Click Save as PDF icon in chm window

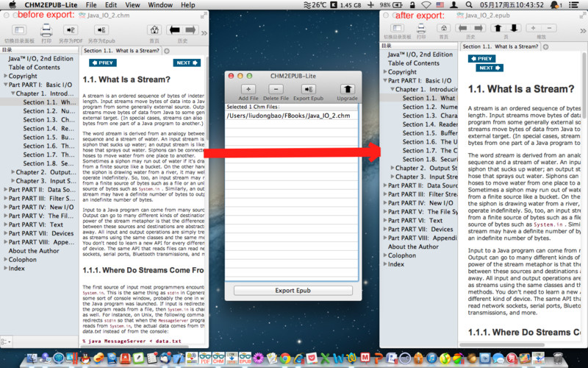70,30
